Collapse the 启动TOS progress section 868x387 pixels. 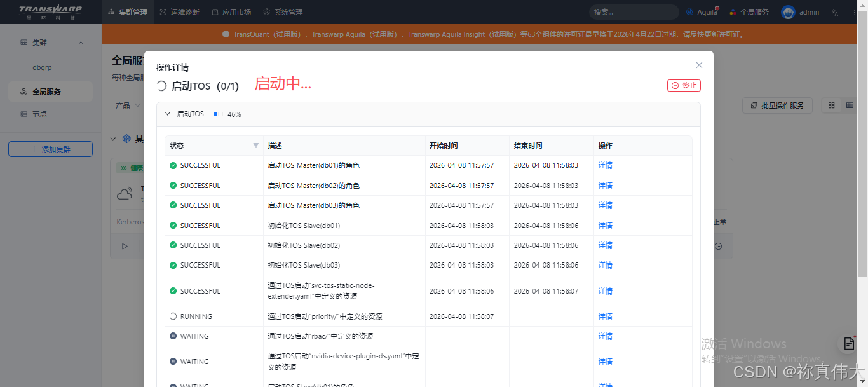pyautogui.click(x=168, y=114)
